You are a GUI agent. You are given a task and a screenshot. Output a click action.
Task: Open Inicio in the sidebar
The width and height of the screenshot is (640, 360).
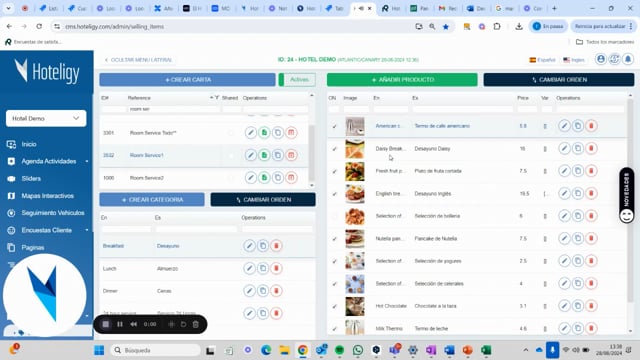[x=29, y=144]
